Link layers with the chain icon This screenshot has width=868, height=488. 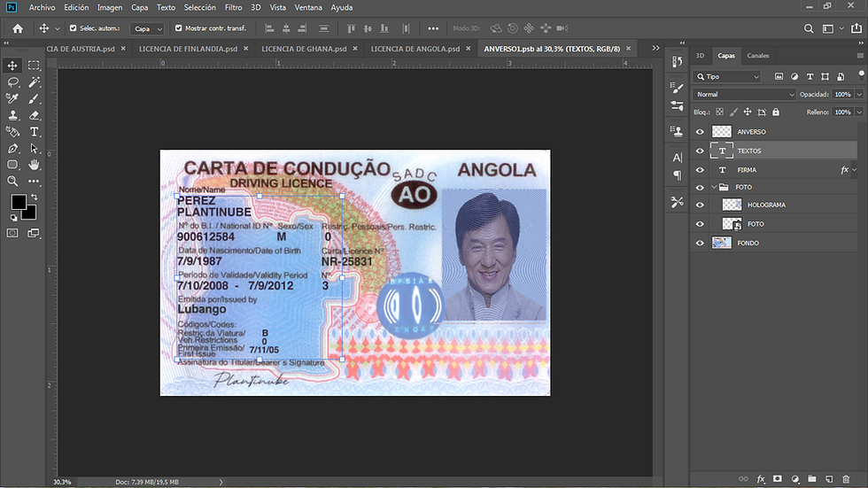pyautogui.click(x=743, y=479)
